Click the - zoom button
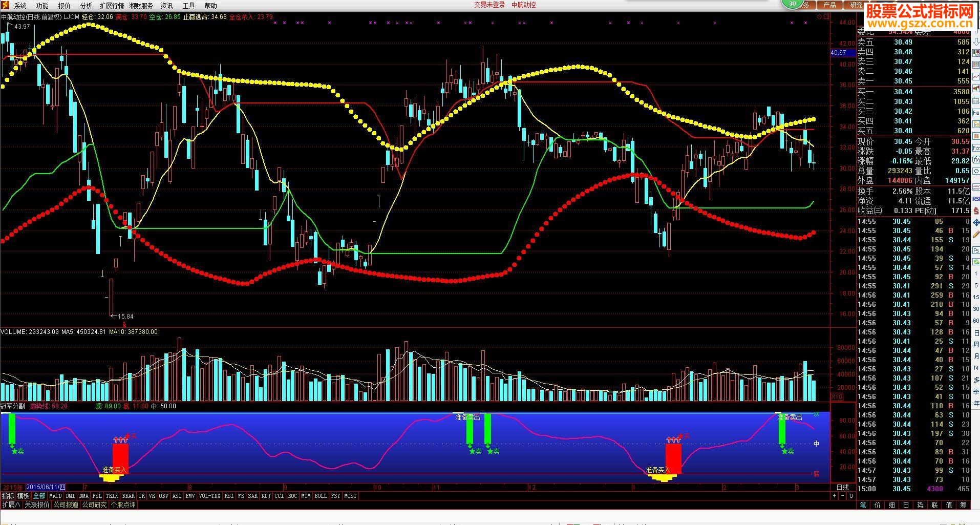The height and width of the screenshot is (525, 980). 843,496
